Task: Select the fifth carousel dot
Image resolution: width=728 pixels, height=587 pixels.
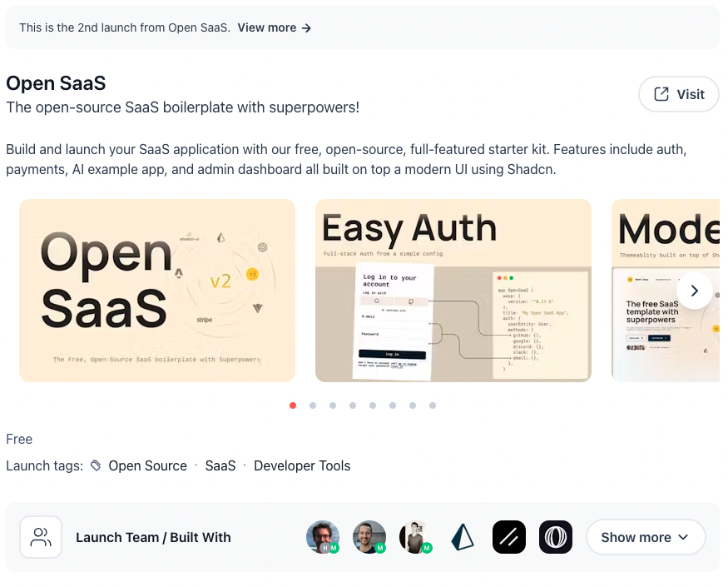Action: click(x=373, y=405)
